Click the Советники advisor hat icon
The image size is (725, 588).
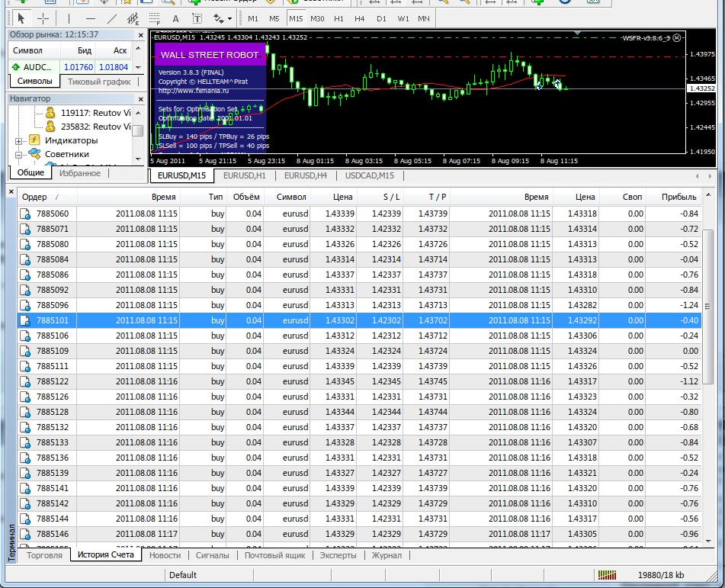(34, 153)
